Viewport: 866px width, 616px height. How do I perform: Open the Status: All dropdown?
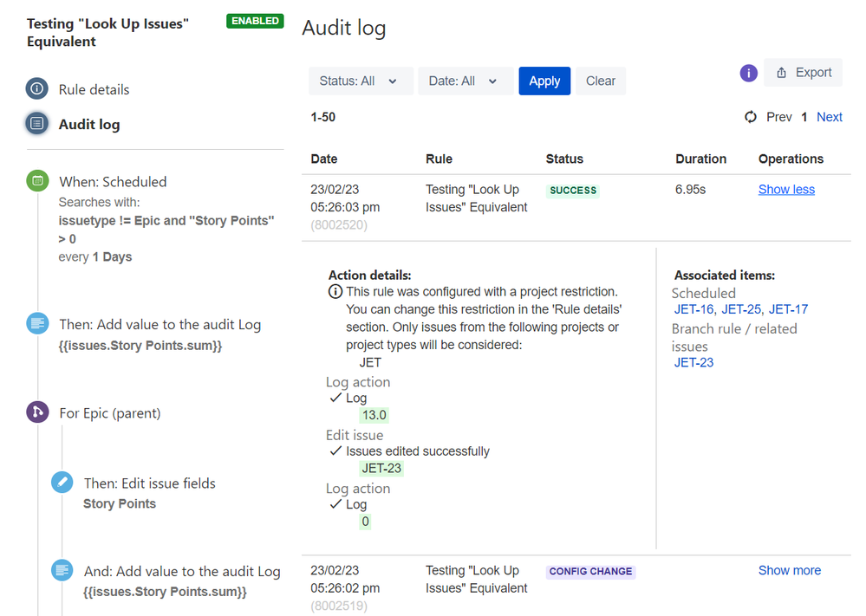[x=361, y=81]
